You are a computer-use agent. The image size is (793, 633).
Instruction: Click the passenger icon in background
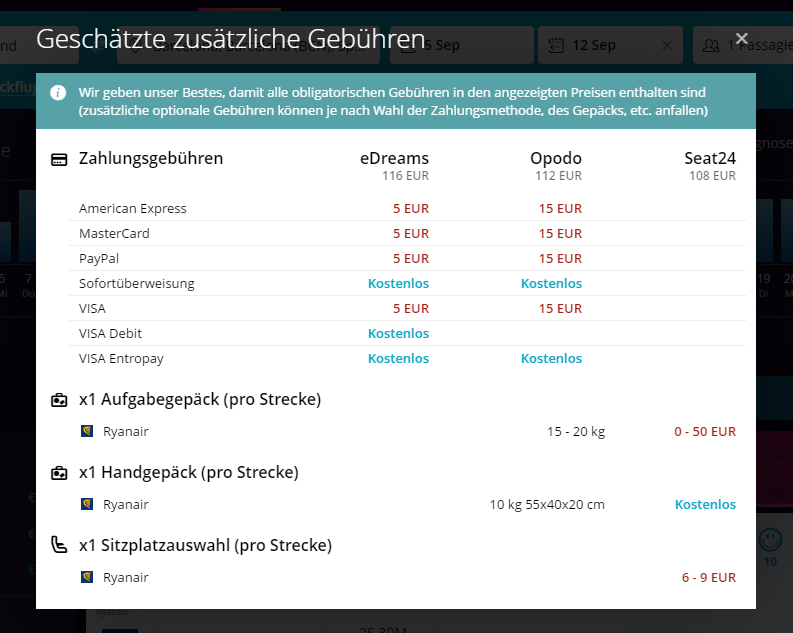(711, 46)
